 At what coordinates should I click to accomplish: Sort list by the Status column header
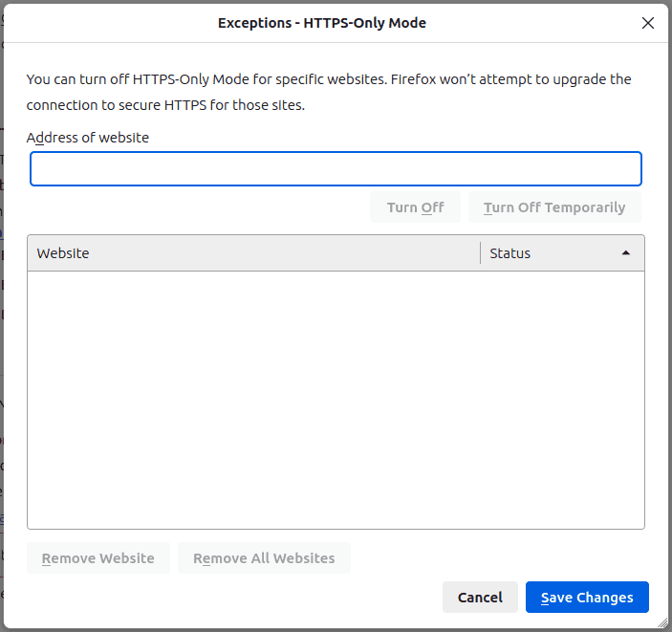pos(545,253)
